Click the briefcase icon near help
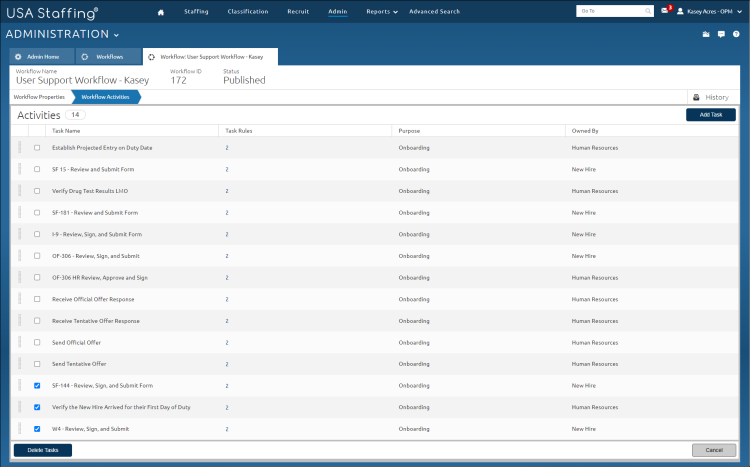750x467 pixels. point(706,34)
